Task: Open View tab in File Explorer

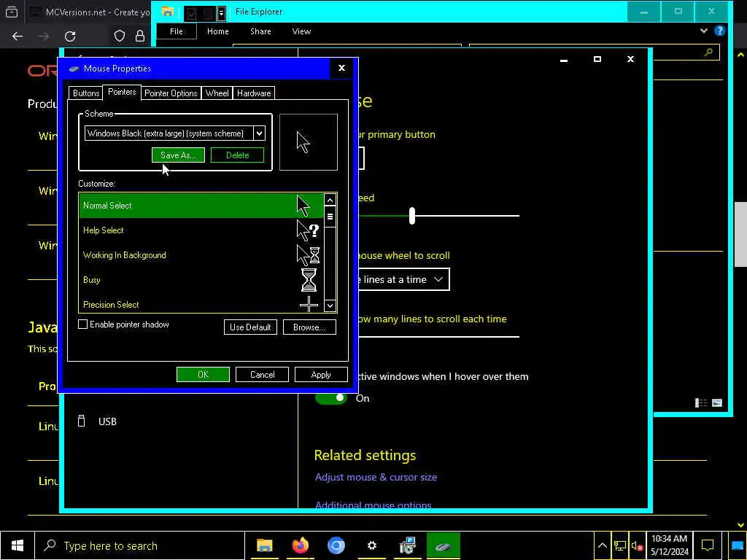Action: point(301,31)
